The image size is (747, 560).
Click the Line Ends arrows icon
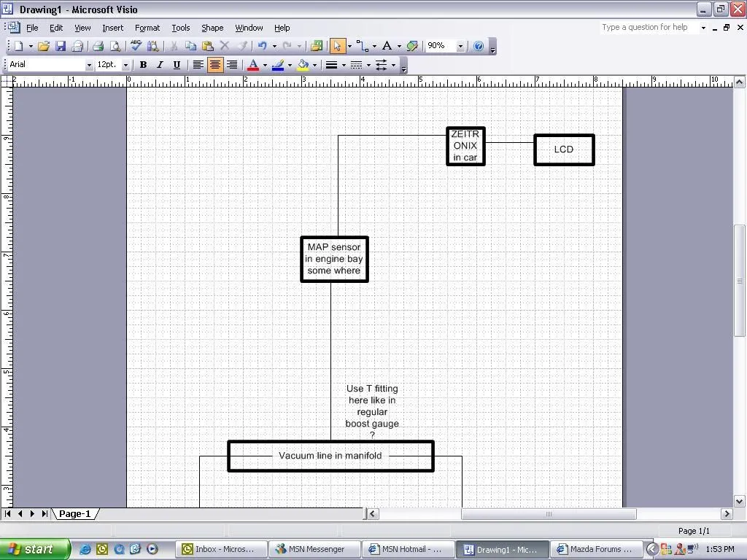[x=381, y=65]
